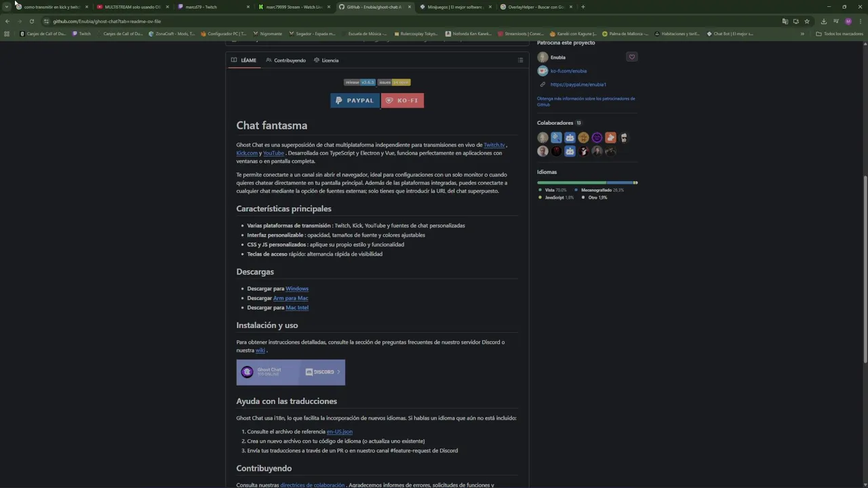This screenshot has height=488, width=868.
Task: Switch to the marcd79 Twitch tab
Action: point(213,7)
